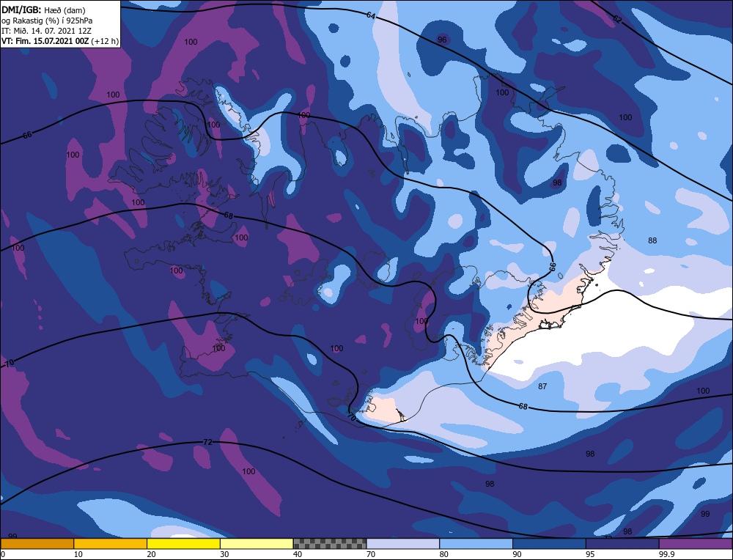Screen dimensions: 733x560
Task: Click the 'IT: Mið. 14. 07. 2021 12Z' line
Action: point(46,31)
